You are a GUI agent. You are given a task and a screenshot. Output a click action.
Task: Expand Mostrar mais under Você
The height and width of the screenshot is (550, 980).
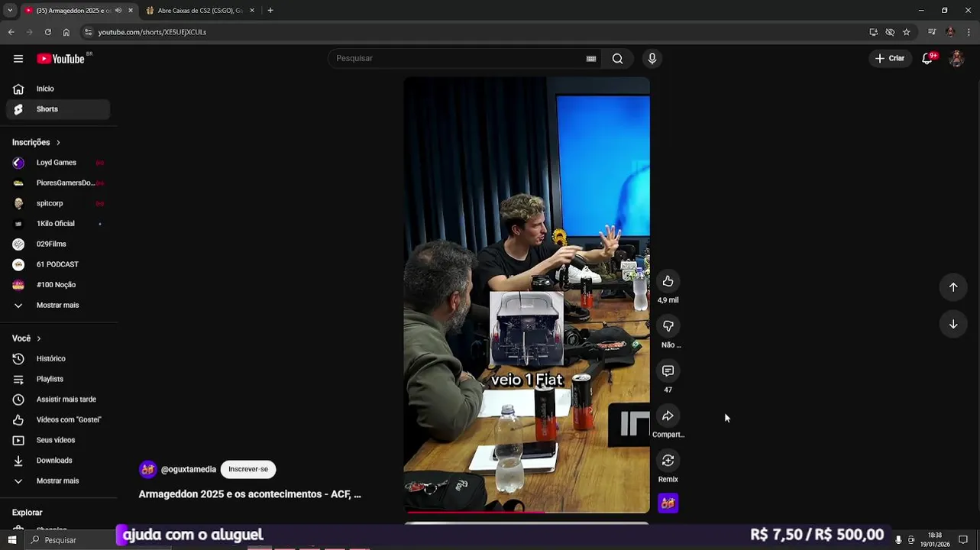pyautogui.click(x=58, y=480)
